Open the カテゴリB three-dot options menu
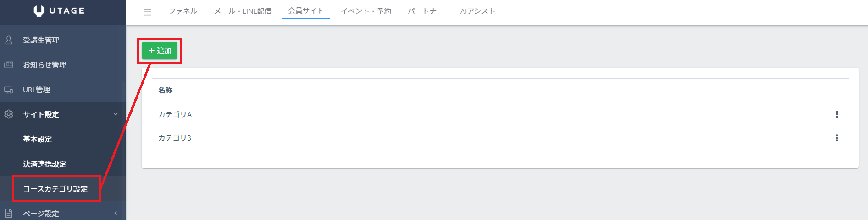 click(x=837, y=138)
